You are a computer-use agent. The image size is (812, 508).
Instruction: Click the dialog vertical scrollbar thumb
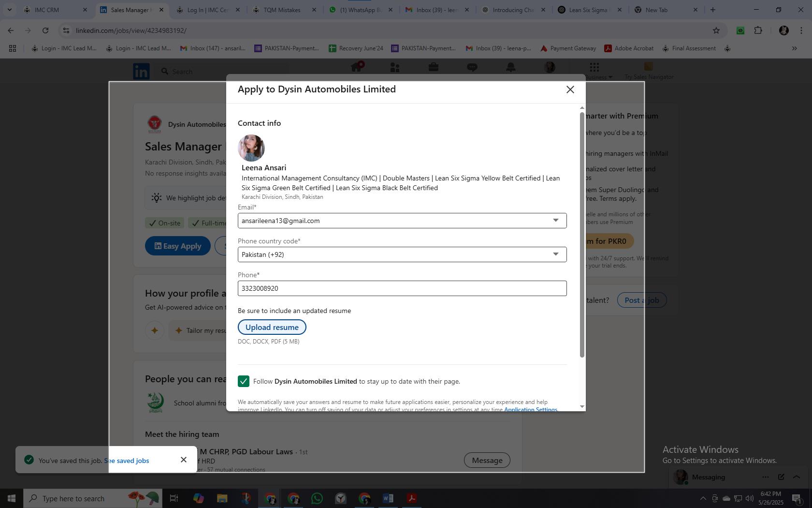point(582,235)
